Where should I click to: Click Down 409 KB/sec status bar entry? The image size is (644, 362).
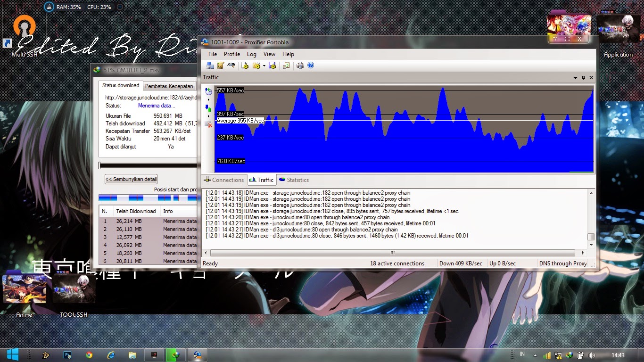[x=460, y=263]
